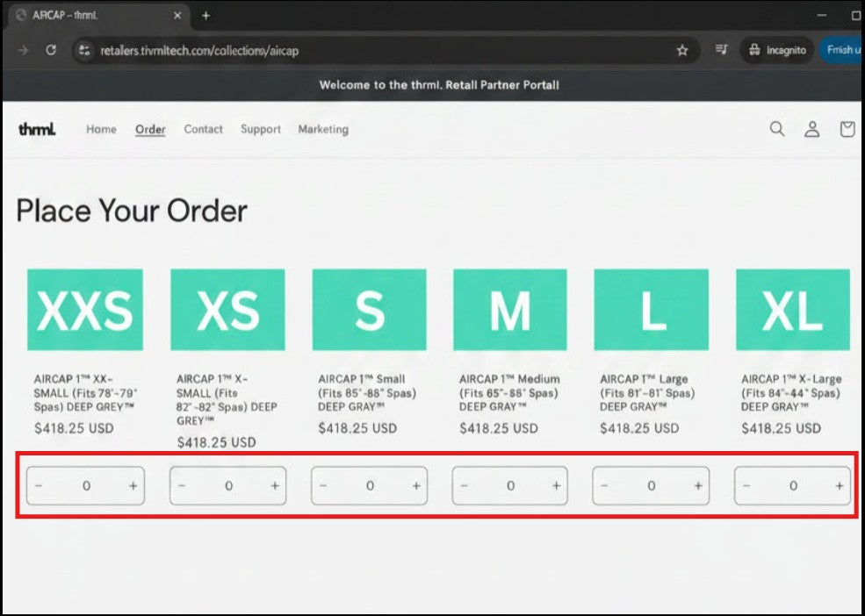The height and width of the screenshot is (616, 865).
Task: Click the X-Large quantity field showing 0
Action: click(x=793, y=486)
